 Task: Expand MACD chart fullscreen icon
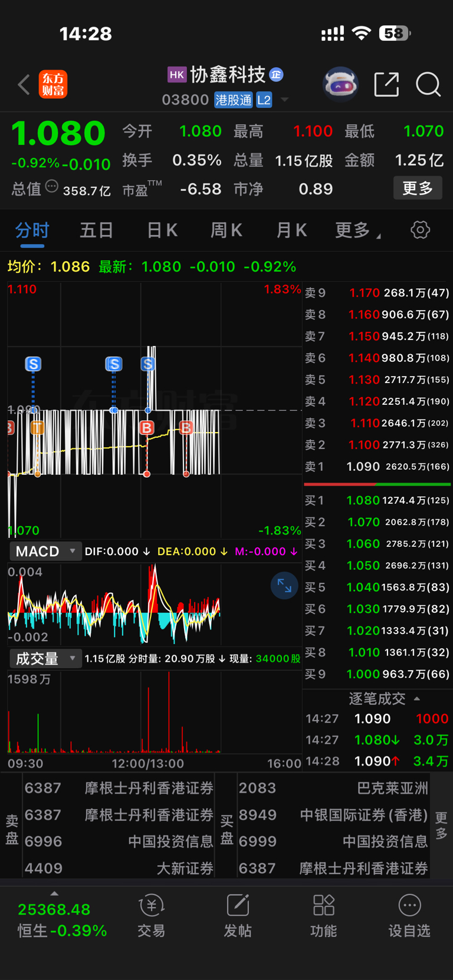click(284, 586)
